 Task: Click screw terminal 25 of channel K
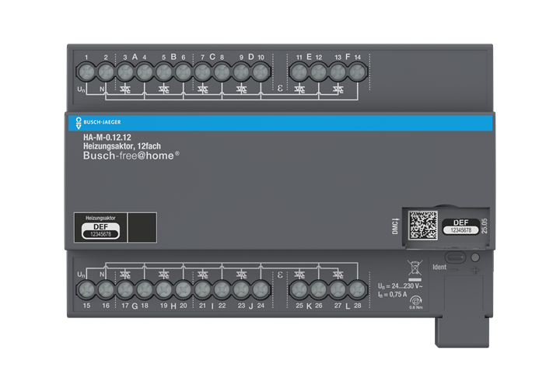pos(299,289)
